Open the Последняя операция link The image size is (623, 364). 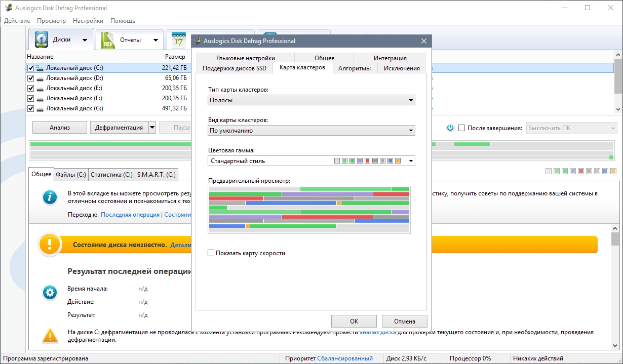coord(130,215)
